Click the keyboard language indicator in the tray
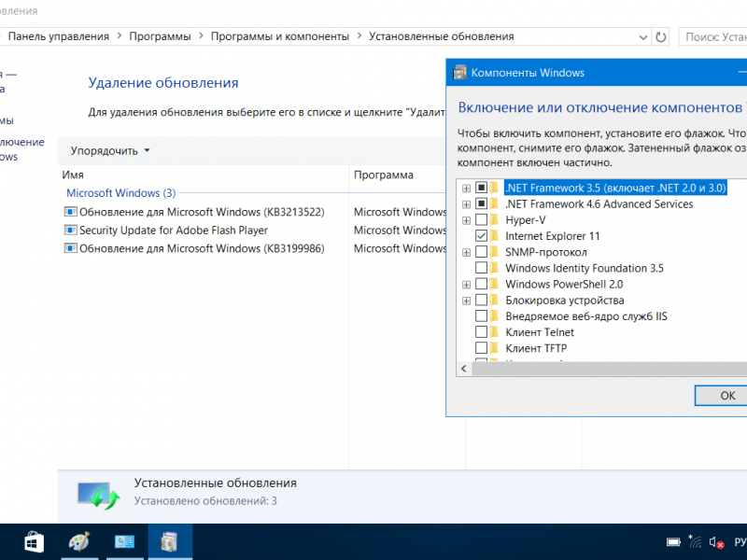This screenshot has width=747, height=560. pyautogui.click(x=740, y=542)
